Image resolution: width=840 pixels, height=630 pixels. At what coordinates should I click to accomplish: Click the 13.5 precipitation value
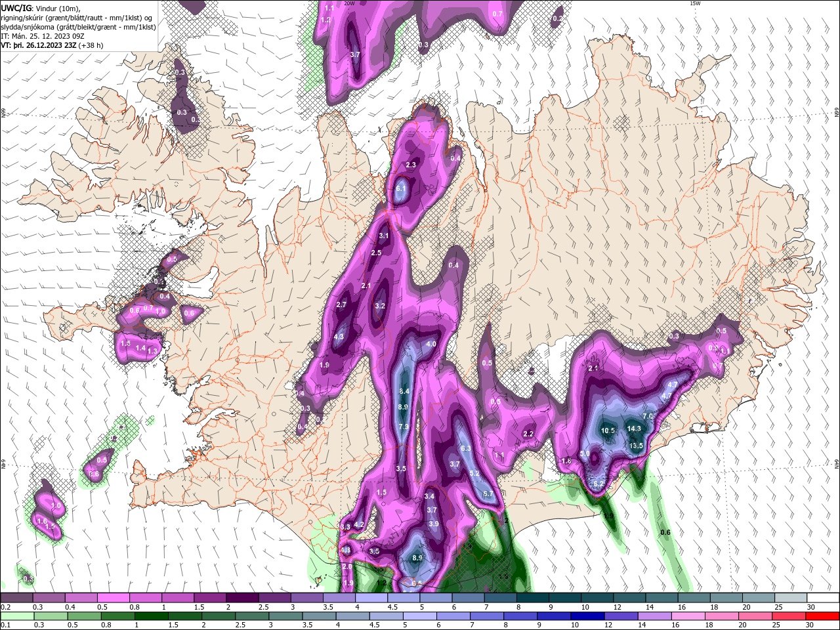coord(636,446)
